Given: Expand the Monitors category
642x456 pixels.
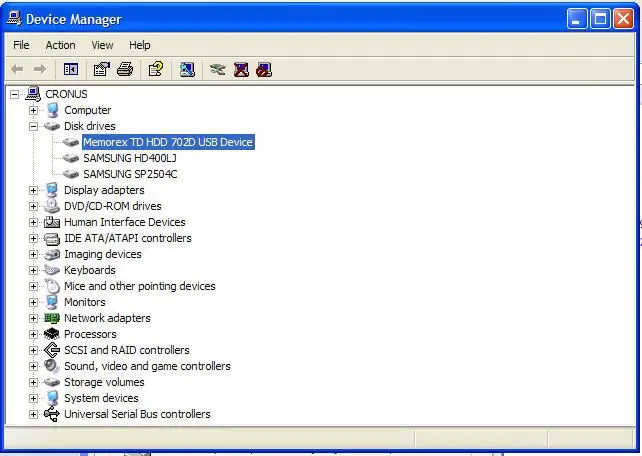Looking at the screenshot, I should click(34, 302).
